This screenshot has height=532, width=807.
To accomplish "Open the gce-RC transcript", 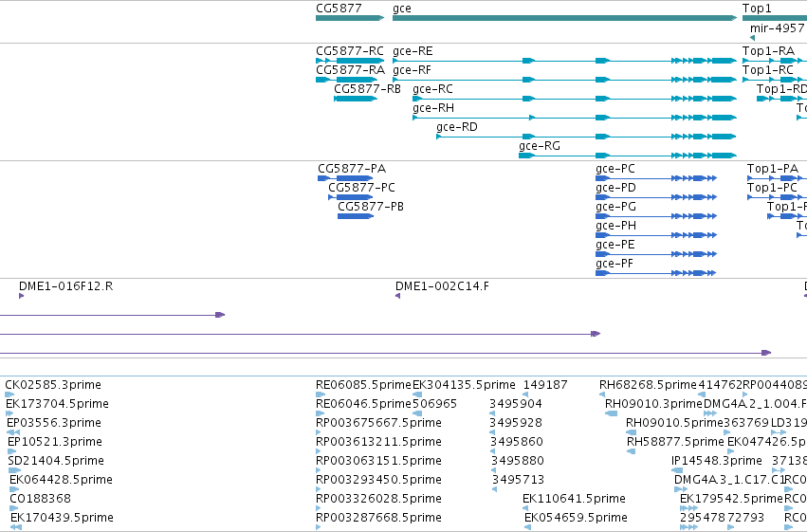I will click(432, 89).
